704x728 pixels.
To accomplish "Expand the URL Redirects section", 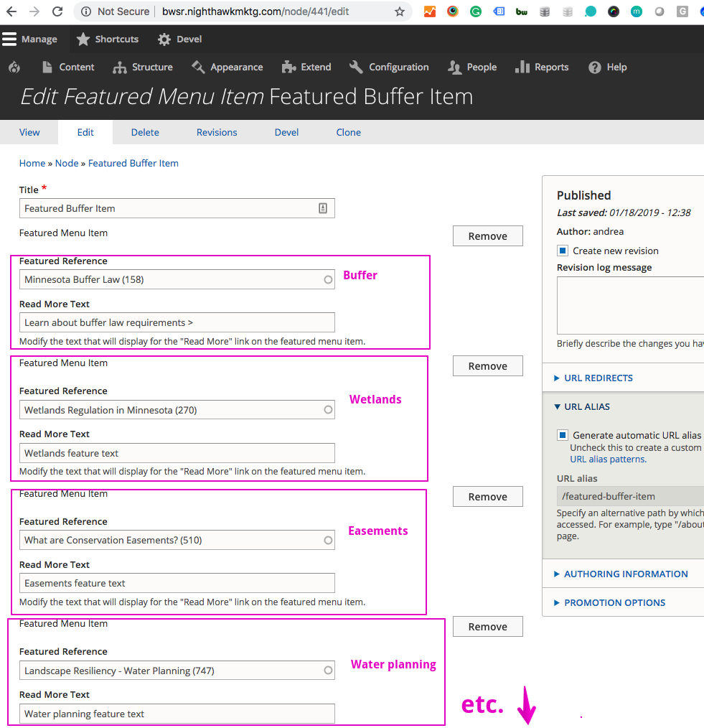I will point(598,378).
